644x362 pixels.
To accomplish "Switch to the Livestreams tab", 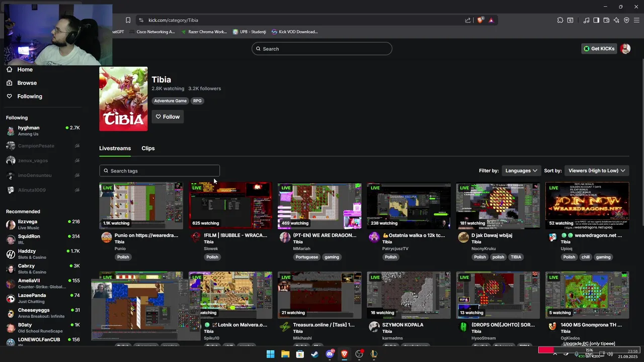I will (115, 148).
